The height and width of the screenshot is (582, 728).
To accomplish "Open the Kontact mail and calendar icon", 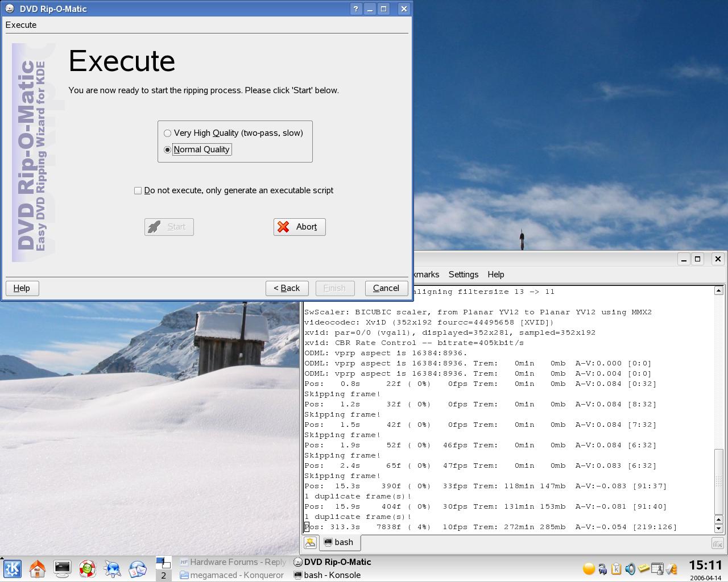I will point(138,568).
